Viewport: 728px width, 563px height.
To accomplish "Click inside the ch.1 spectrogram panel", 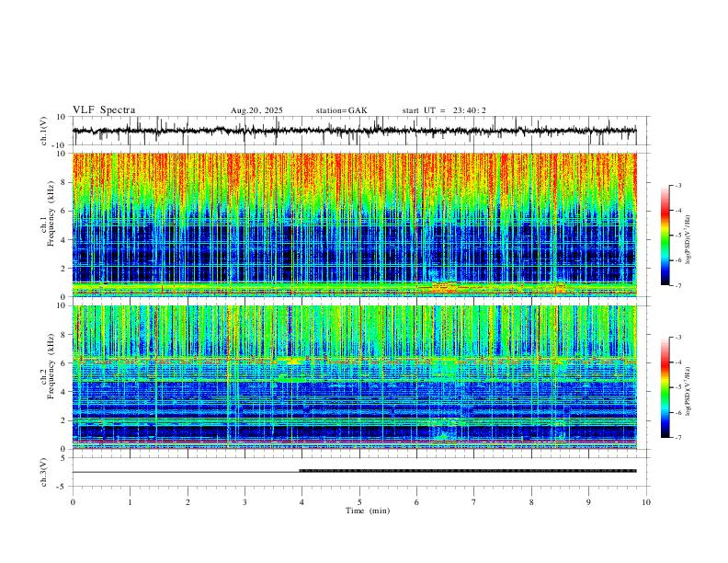I will pos(354,224).
